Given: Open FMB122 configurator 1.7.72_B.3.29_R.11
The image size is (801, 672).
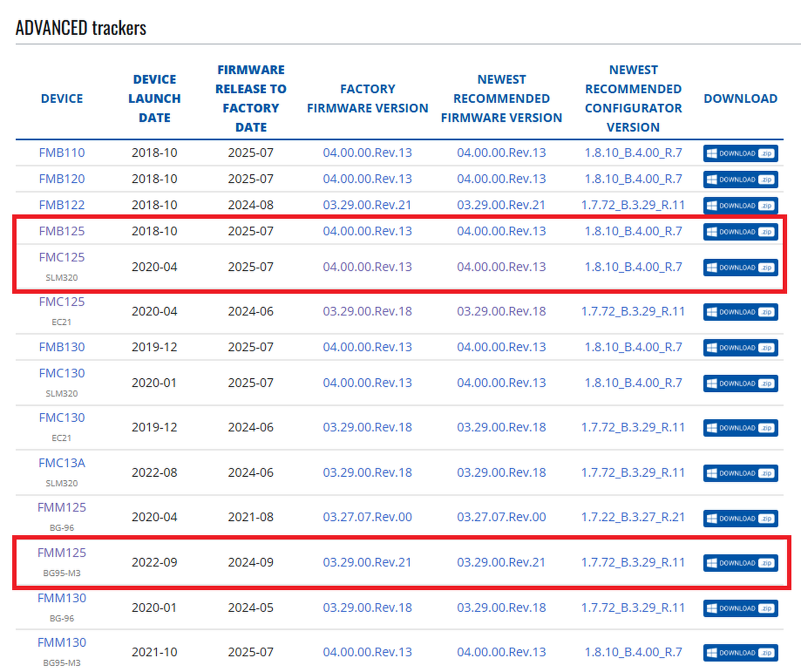Looking at the screenshot, I should [633, 205].
